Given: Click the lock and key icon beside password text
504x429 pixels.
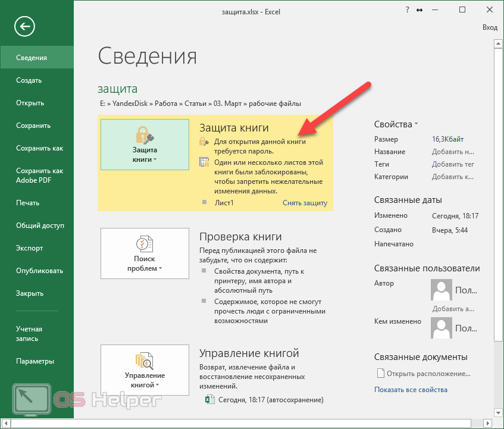Looking at the screenshot, I should tap(204, 142).
